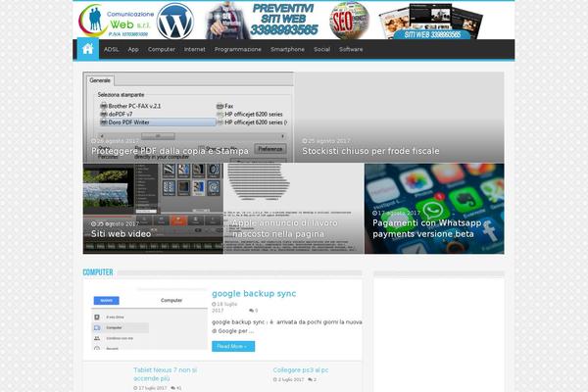Click comments icon under Collegare ps3 post

pyautogui.click(x=311, y=379)
